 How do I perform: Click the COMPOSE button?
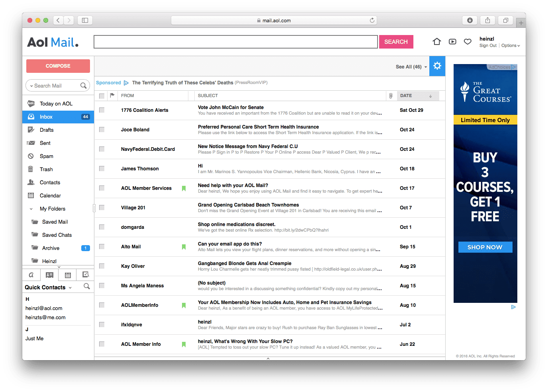58,66
